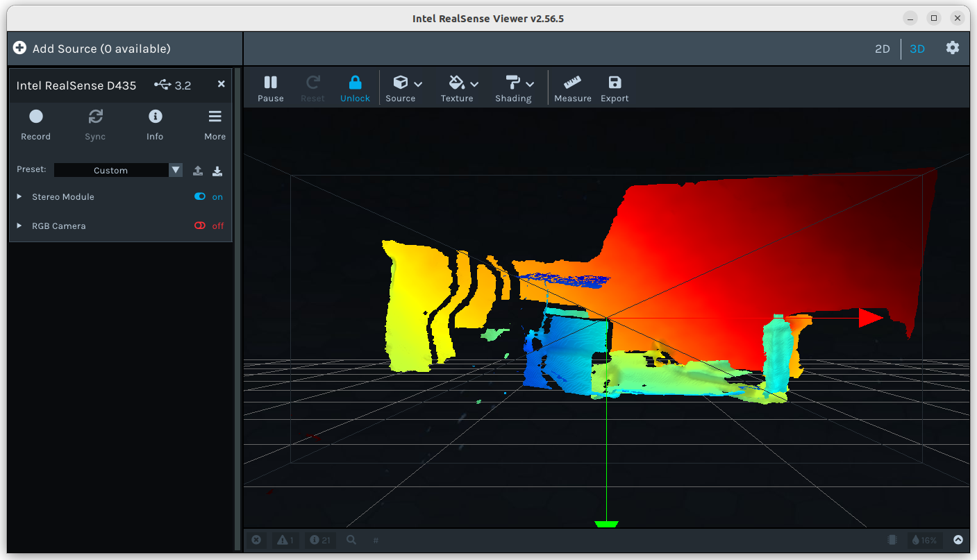Remove the Intel RealSense D435 device
Image resolution: width=977 pixels, height=560 pixels.
point(222,84)
